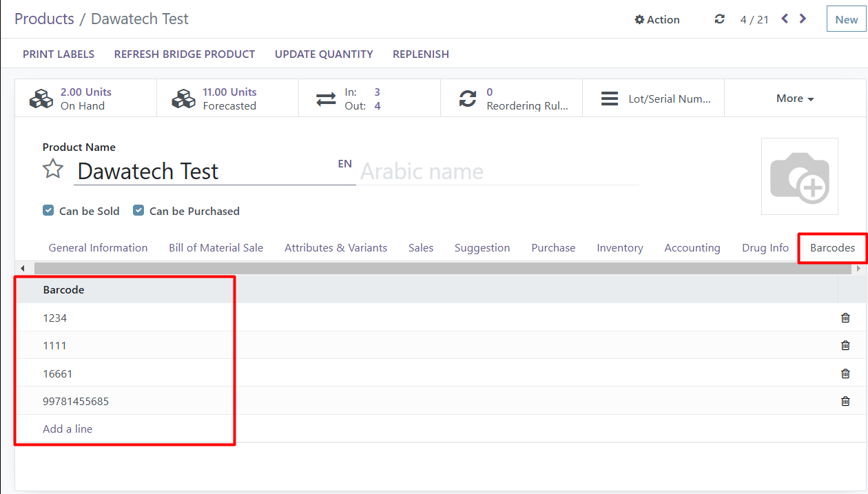Click the Update Quantity button
Image resolution: width=868 pixels, height=494 pixels.
[x=324, y=54]
